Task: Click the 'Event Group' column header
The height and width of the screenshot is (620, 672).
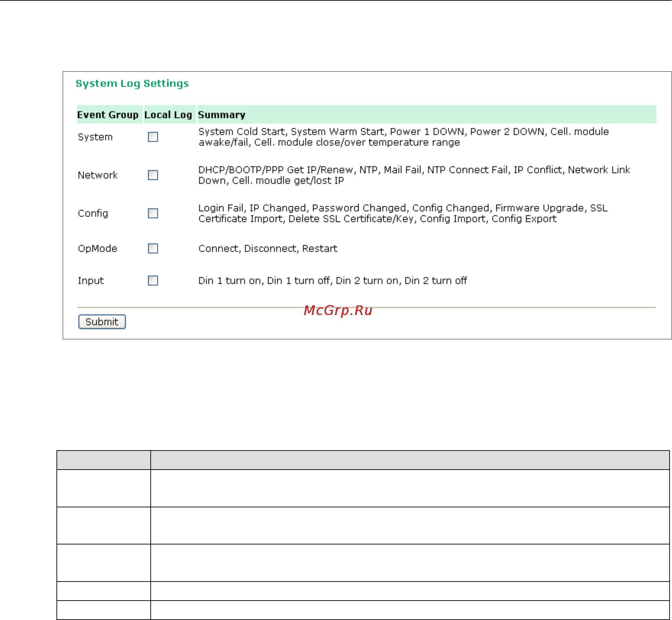Action: [x=109, y=114]
